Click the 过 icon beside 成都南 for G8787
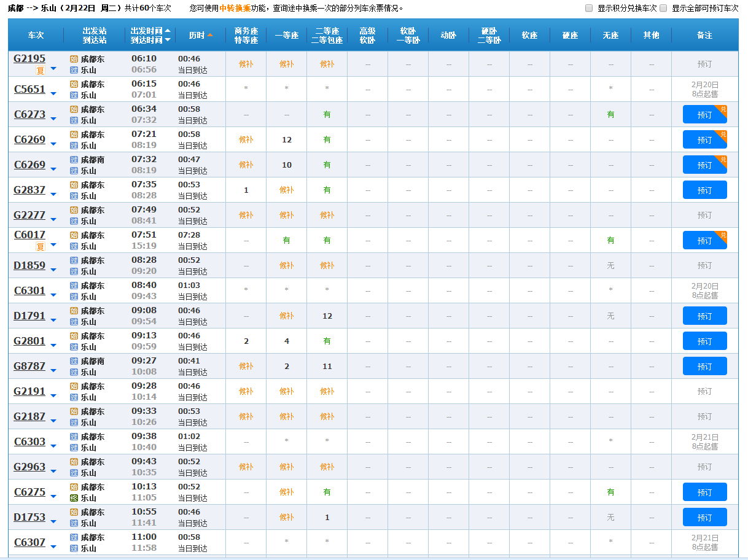Screen dimensions: 748x560 [74, 362]
